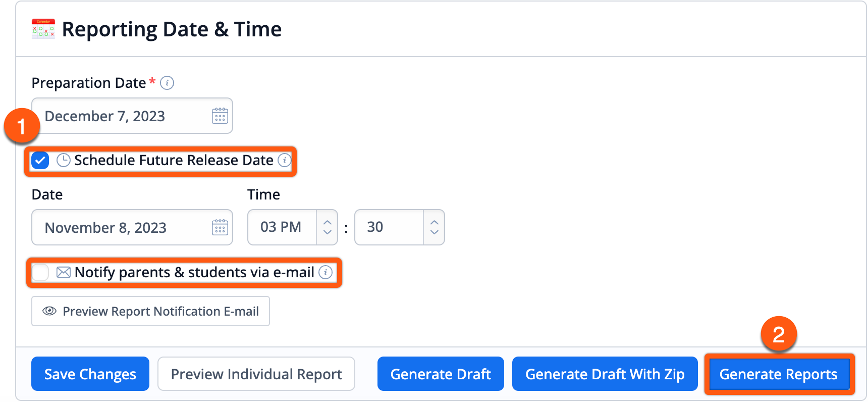
Task: Show info for Schedule Future Release Date
Action: click(x=285, y=161)
